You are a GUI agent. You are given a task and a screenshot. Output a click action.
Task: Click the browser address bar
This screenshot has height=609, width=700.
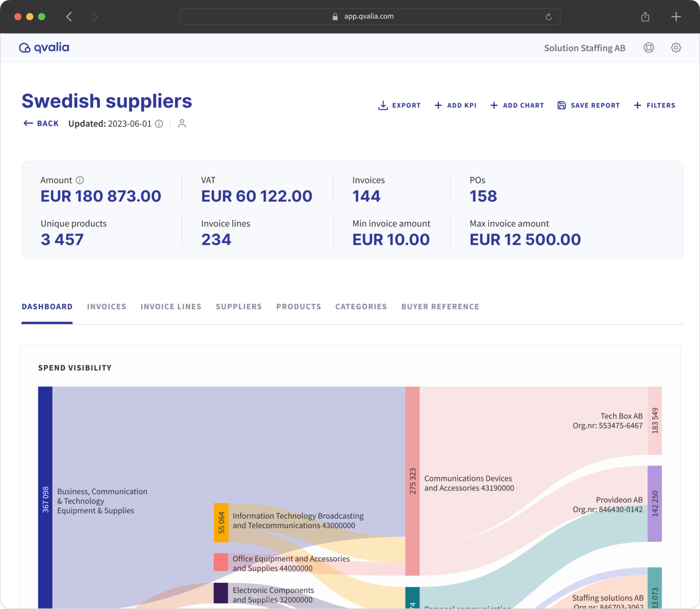click(x=370, y=16)
